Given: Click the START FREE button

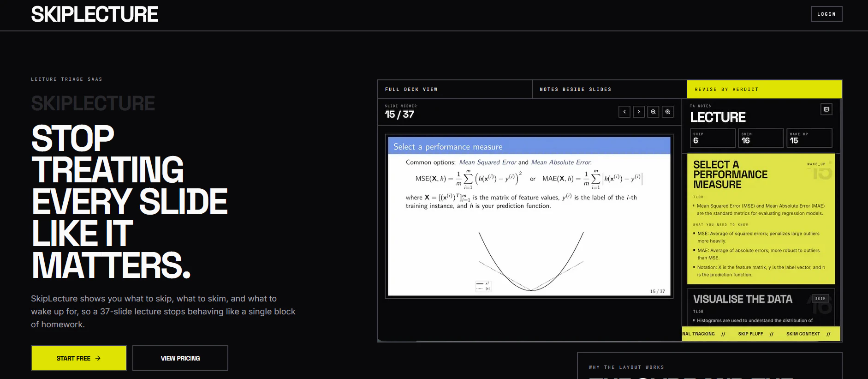Looking at the screenshot, I should point(79,358).
